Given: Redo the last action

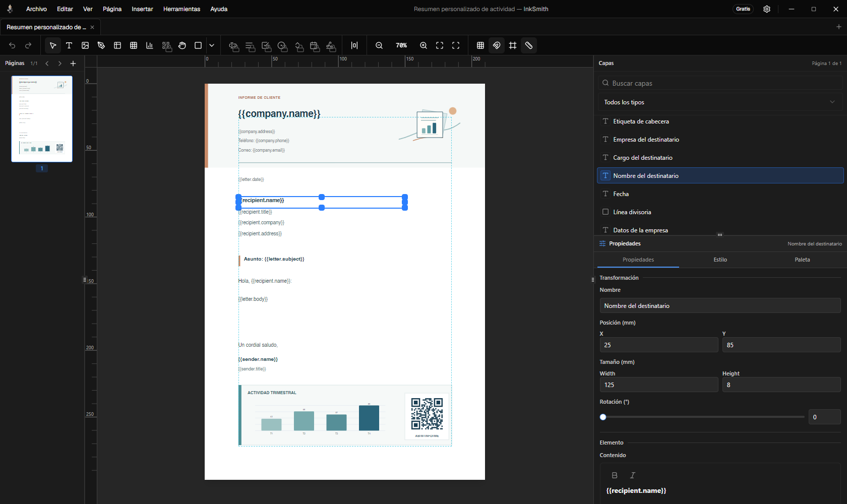Looking at the screenshot, I should 28,45.
